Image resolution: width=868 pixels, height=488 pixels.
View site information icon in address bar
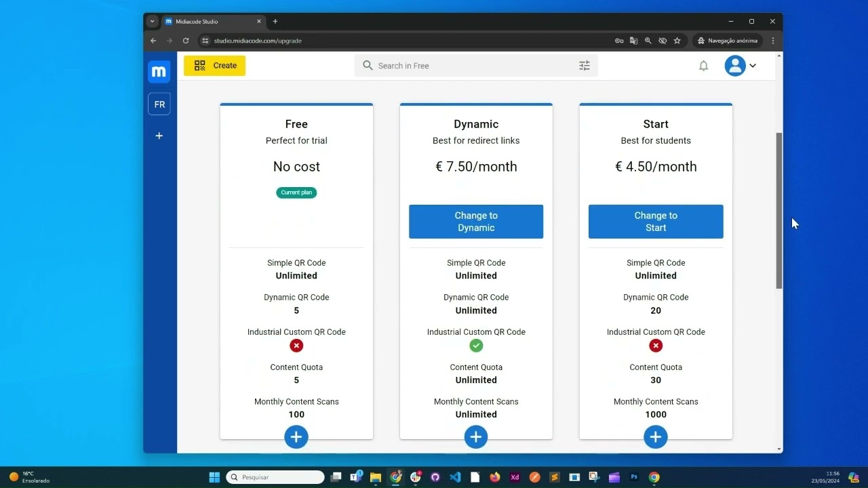pyautogui.click(x=205, y=41)
